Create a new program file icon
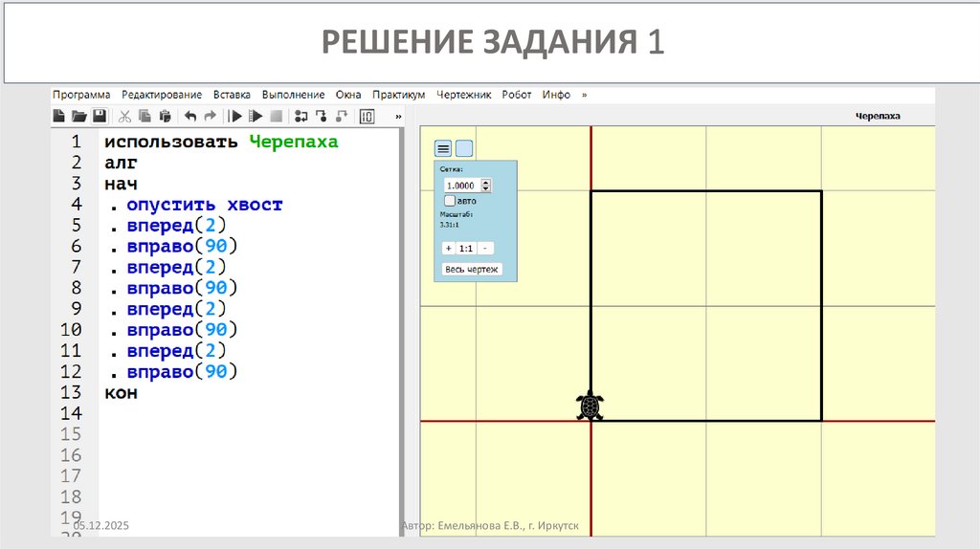 [58, 116]
